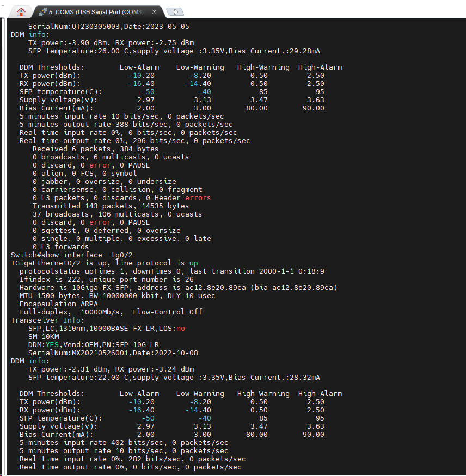Click 'protocolstatus upTimes 1' line
Image resolution: width=466 pixels, height=476 pixels.
coord(171,271)
